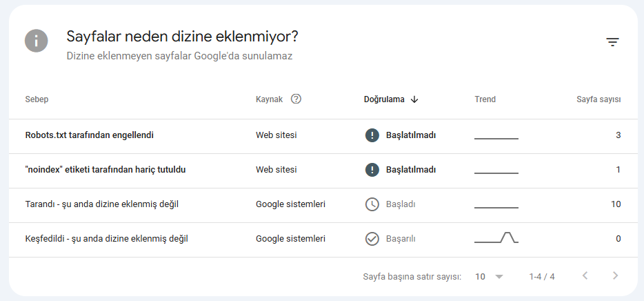Open the "noindex" etiketi tarafından hariç tutuldu row
This screenshot has height=301, width=644.
pos(323,171)
